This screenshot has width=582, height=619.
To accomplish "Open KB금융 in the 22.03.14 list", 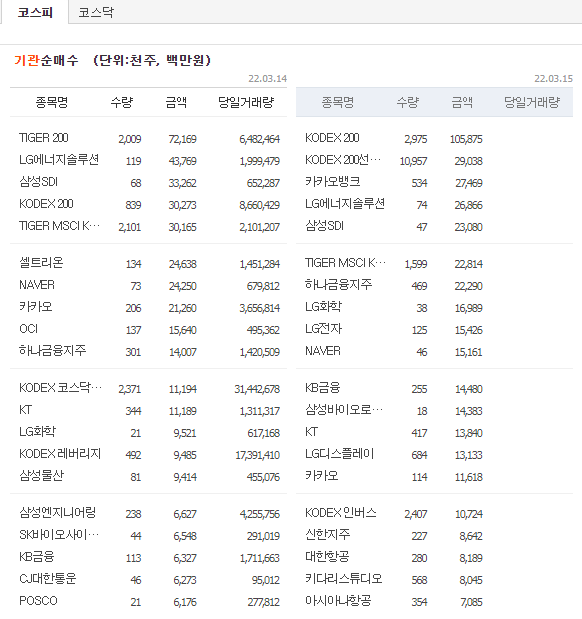I will (x=37, y=557).
